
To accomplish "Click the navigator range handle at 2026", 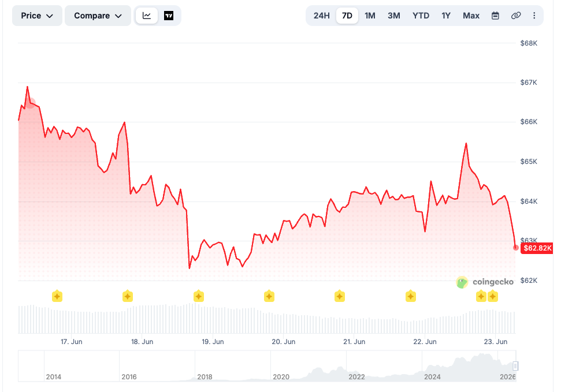I will [x=515, y=366].
